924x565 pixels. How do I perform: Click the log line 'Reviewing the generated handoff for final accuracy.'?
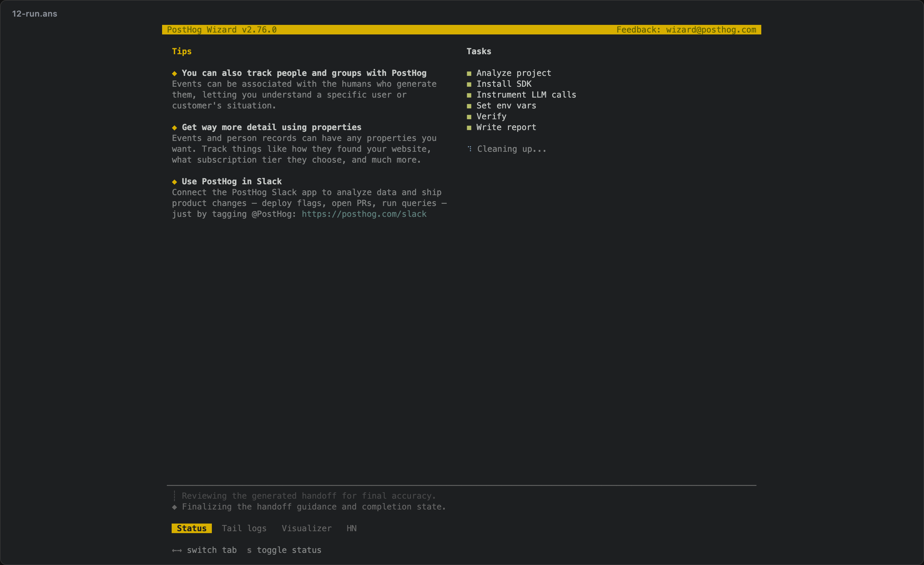309,496
